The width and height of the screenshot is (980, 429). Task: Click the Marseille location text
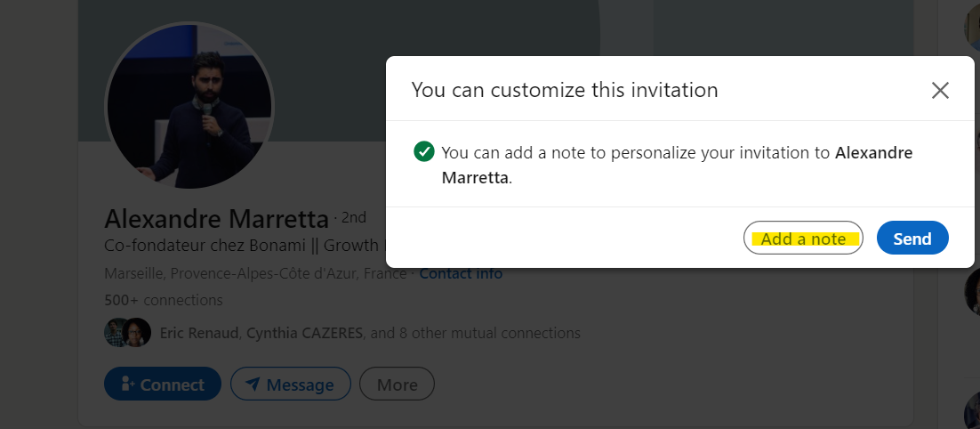254,273
